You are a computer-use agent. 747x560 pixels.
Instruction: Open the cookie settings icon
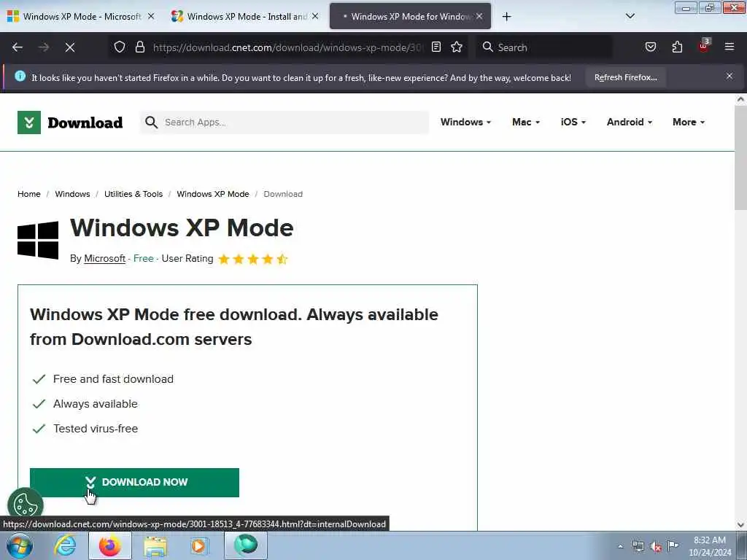26,505
